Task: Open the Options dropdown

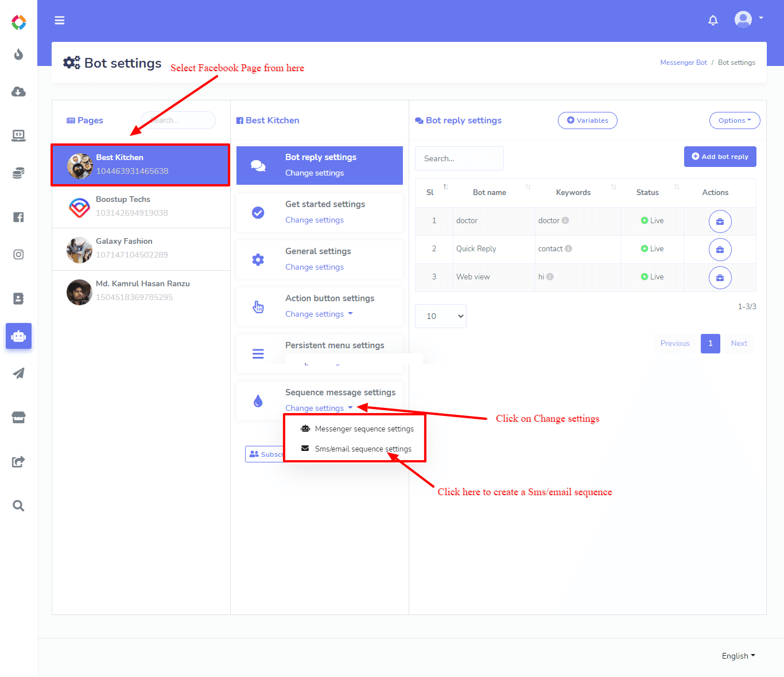Action: 735,120
